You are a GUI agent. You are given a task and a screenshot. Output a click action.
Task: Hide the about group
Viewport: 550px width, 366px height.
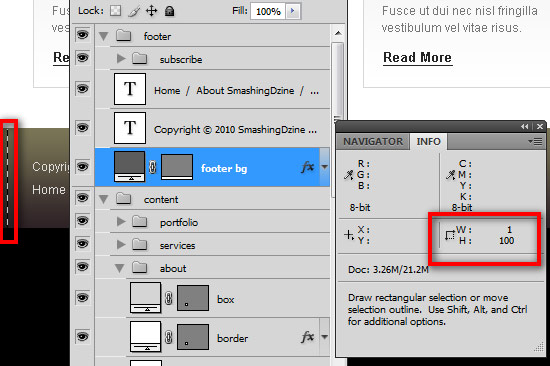pos(82,267)
